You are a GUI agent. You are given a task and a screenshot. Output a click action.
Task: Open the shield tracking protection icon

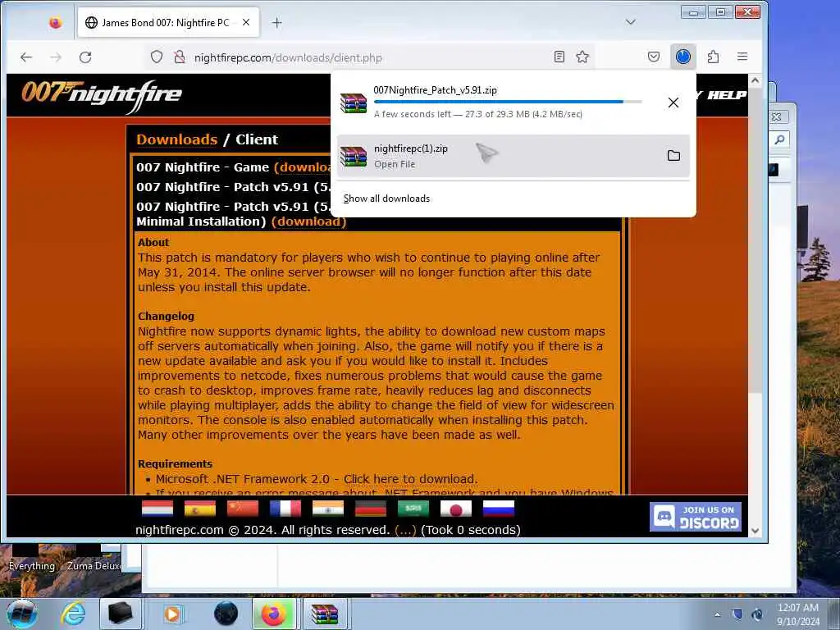pos(157,57)
